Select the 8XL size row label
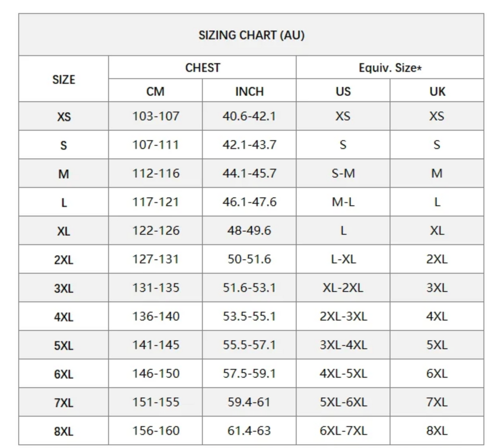 tap(64, 431)
